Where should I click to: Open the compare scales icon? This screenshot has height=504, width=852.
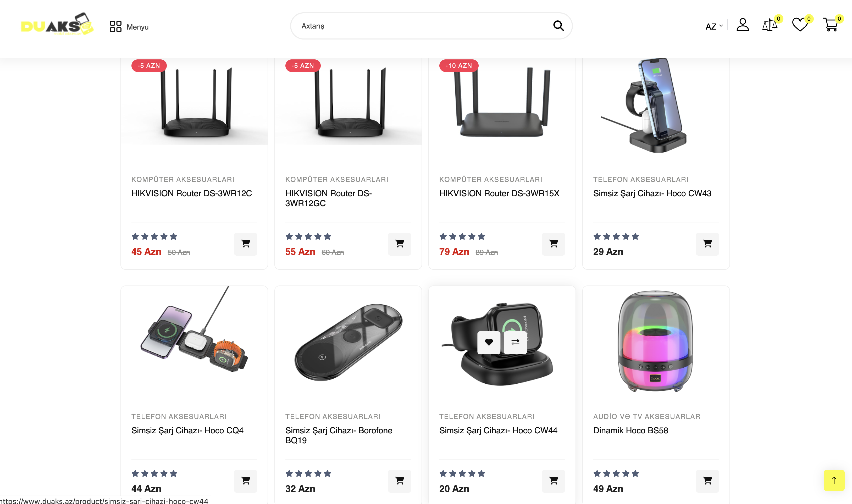[x=770, y=25]
